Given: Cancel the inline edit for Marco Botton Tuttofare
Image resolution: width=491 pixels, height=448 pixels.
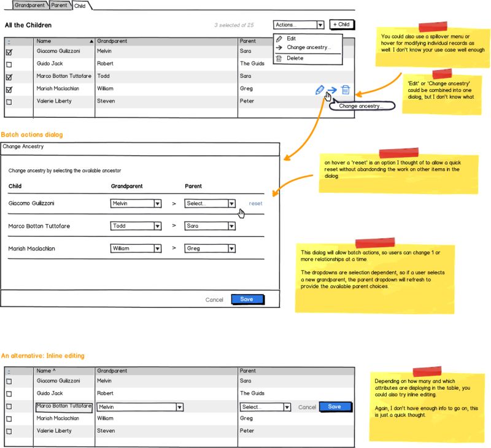Looking at the screenshot, I should pos(307,407).
